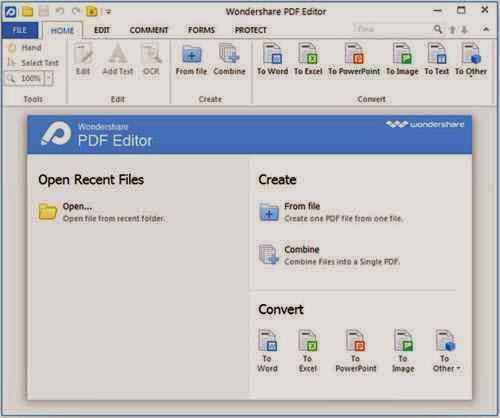This screenshot has height=418, width=500.
Task: Choose the Select Text tool
Action: 33,62
